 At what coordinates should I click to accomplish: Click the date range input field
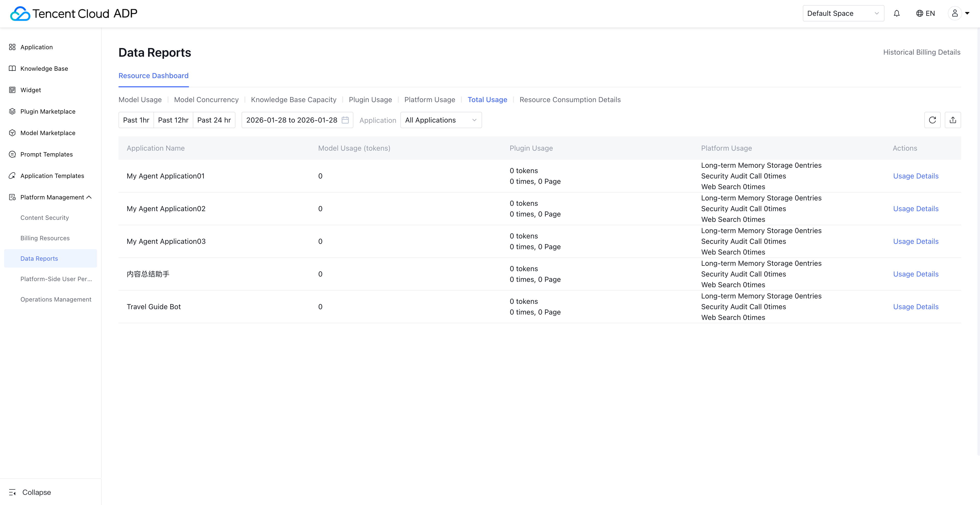291,120
